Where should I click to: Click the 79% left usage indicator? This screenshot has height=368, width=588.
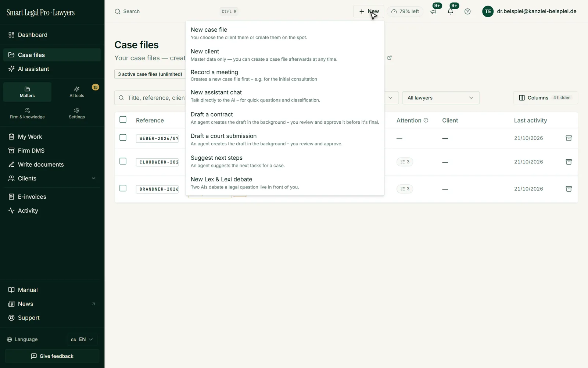coord(405,11)
